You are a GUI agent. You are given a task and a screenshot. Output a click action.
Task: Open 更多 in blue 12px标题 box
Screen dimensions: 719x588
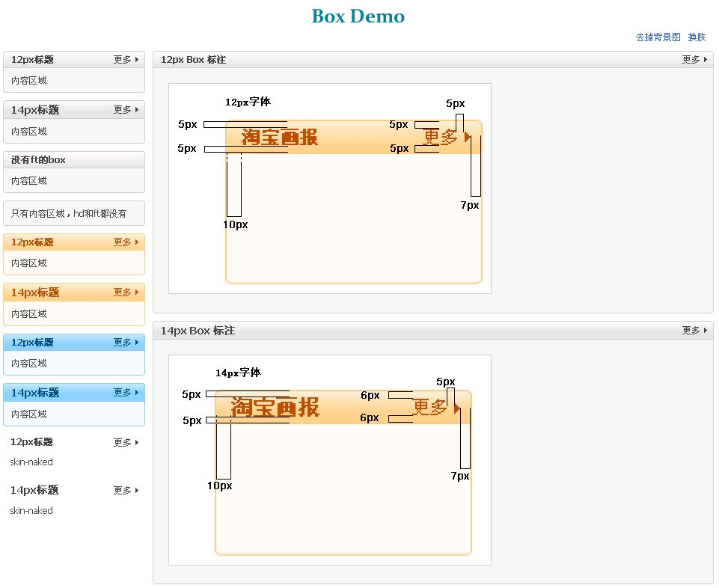(x=126, y=342)
